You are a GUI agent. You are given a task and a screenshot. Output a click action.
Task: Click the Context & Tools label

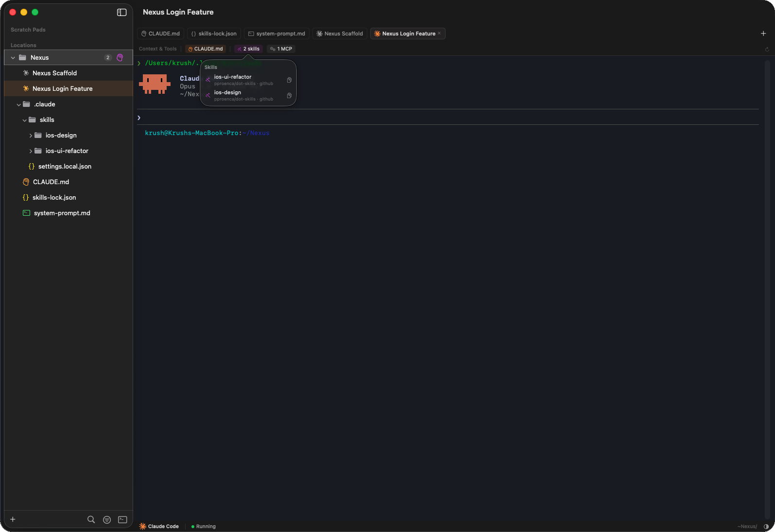[158, 49]
